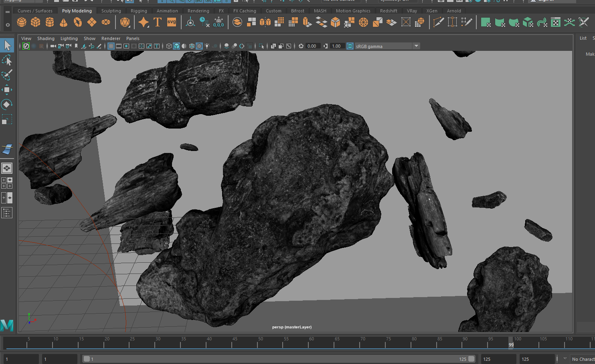Toggle viewport grid display
The height and width of the screenshot is (364, 595).
[111, 46]
